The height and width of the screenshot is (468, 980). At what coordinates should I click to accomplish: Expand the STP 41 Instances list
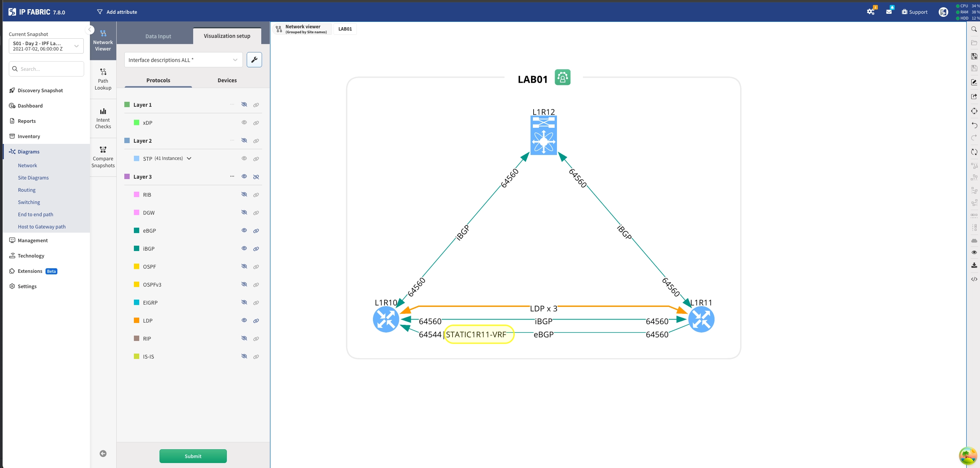(189, 158)
